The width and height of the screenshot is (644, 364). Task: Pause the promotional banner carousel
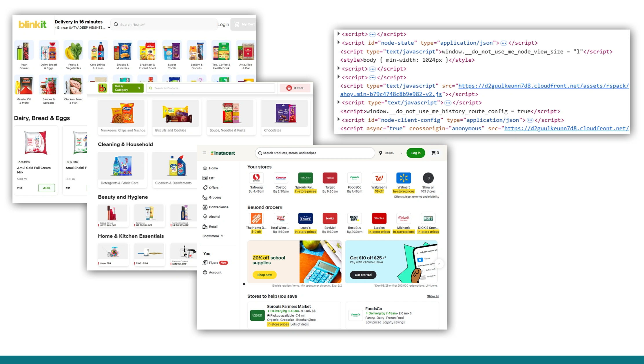click(244, 284)
